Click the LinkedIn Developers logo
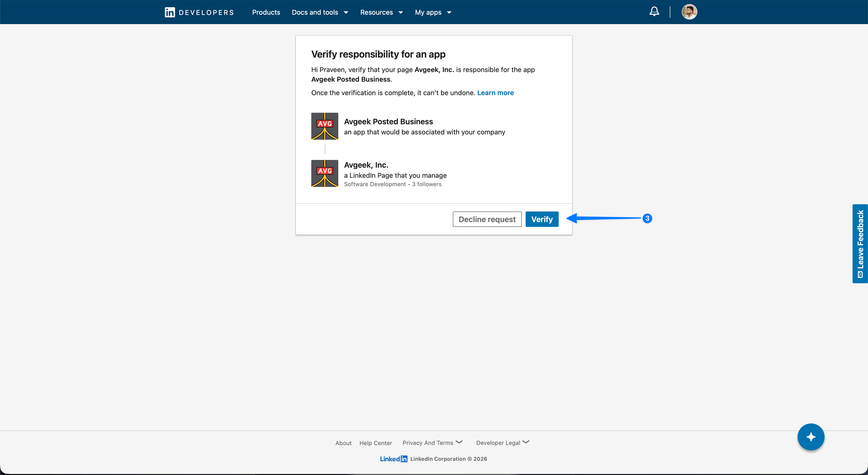Viewport: 868px width, 475px height. tap(199, 13)
